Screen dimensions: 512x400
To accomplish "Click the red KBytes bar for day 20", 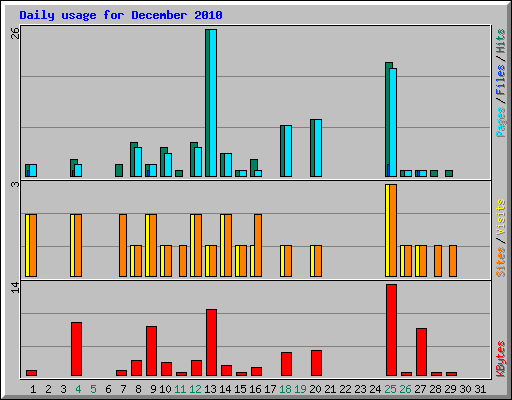I will pyautogui.click(x=316, y=363).
